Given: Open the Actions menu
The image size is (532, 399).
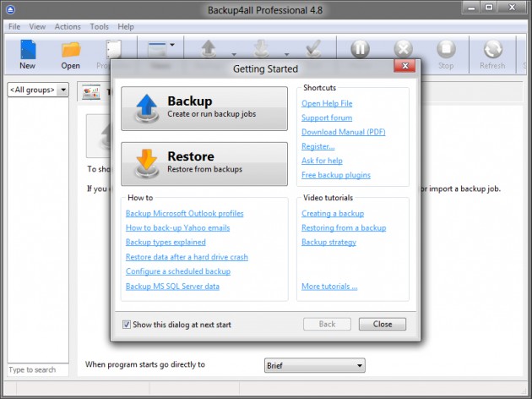Looking at the screenshot, I should (x=68, y=26).
